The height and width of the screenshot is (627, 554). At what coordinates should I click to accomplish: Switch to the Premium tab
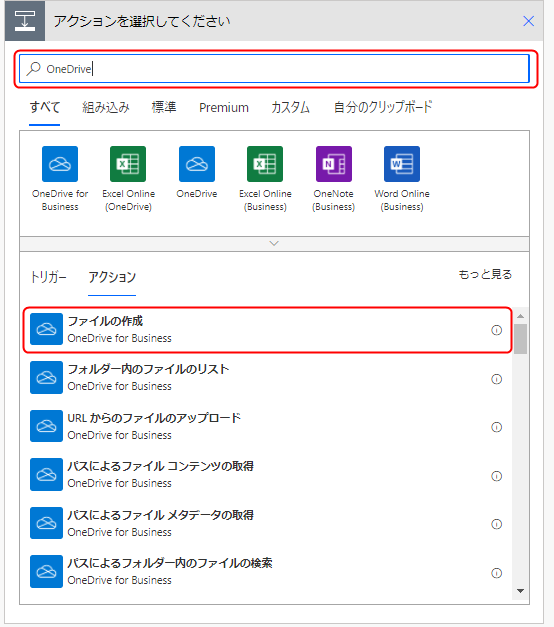224,108
